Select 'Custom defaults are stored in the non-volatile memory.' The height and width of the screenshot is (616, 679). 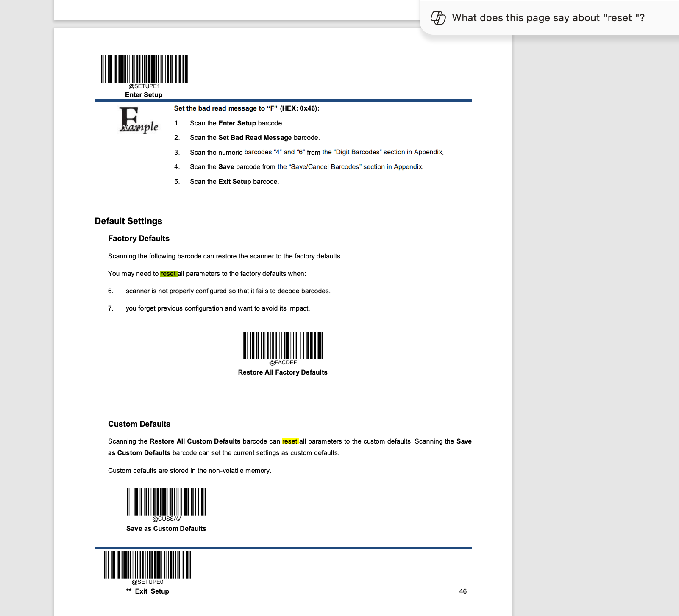coord(189,471)
